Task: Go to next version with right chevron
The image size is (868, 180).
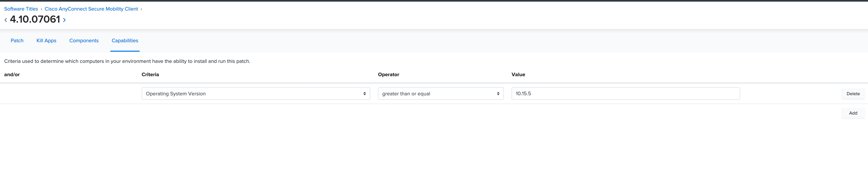Action: point(64,20)
